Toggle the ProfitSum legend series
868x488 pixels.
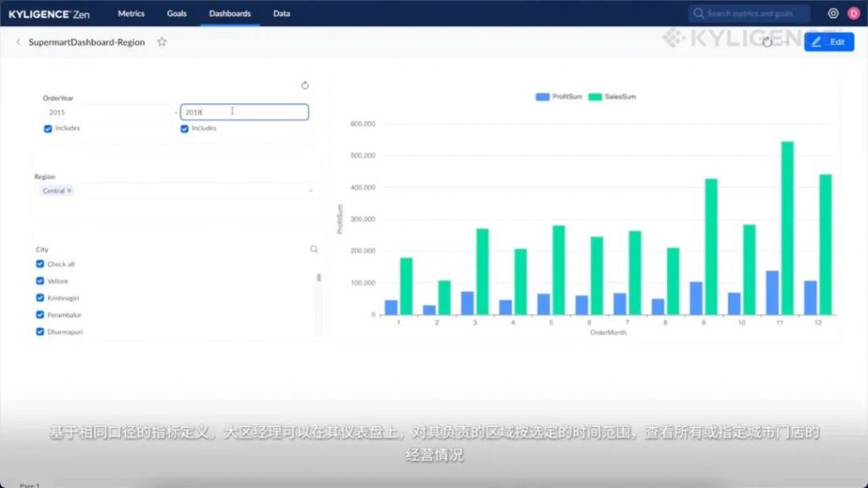coord(559,97)
